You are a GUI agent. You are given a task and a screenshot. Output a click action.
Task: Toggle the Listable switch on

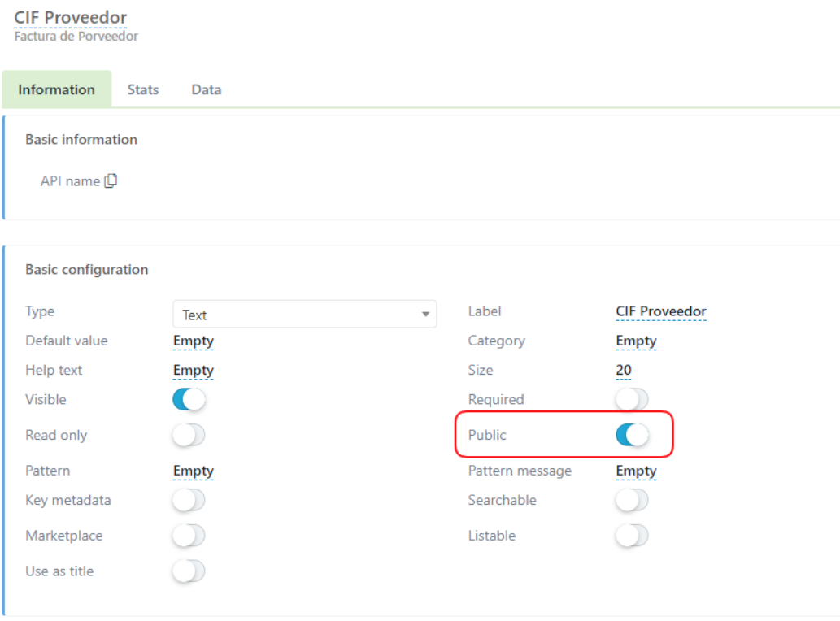tap(632, 536)
